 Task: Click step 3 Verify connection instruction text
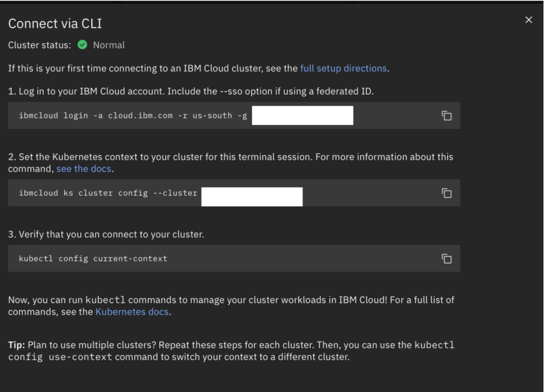click(106, 234)
